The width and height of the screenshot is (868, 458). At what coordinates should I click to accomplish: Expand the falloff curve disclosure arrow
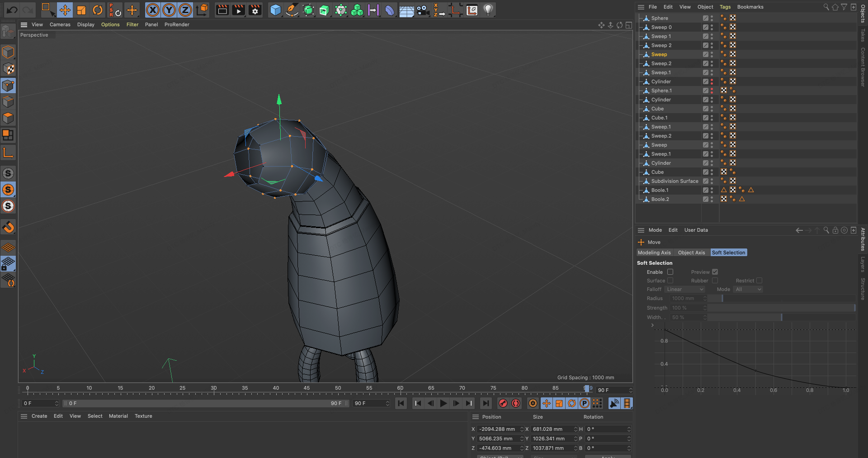[x=652, y=325]
